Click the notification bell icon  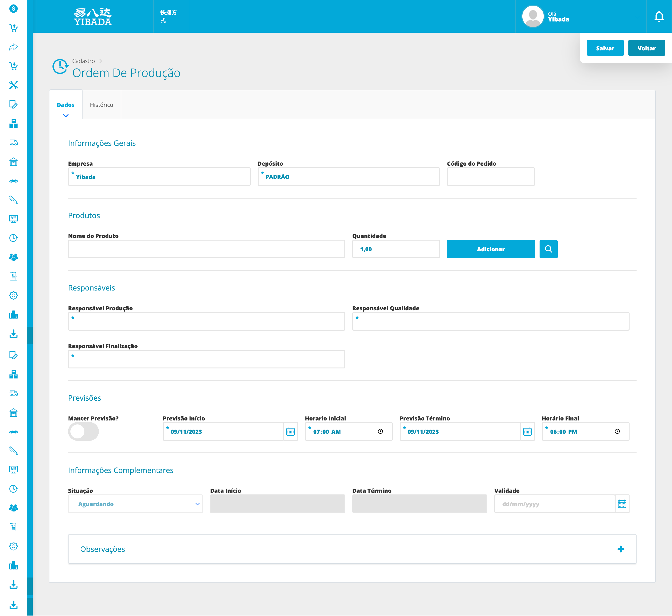(x=659, y=16)
